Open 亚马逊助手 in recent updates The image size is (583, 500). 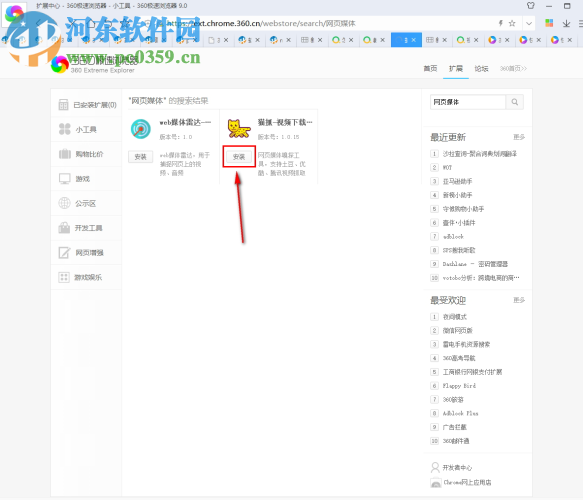[x=457, y=181]
